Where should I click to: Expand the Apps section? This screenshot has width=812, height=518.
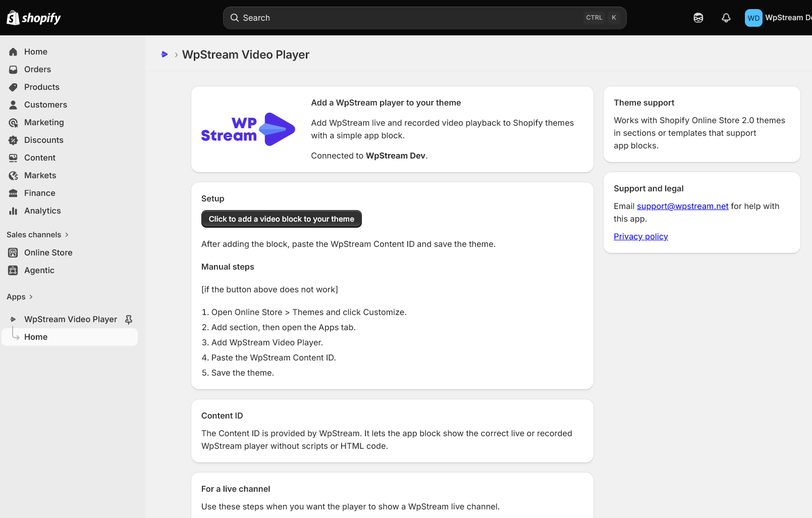[20, 297]
